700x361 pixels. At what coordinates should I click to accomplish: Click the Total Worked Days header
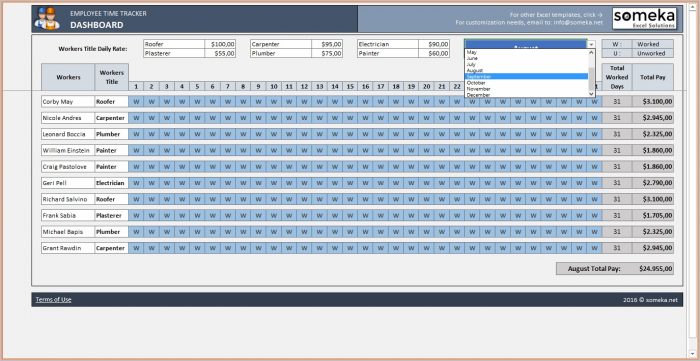pos(617,77)
